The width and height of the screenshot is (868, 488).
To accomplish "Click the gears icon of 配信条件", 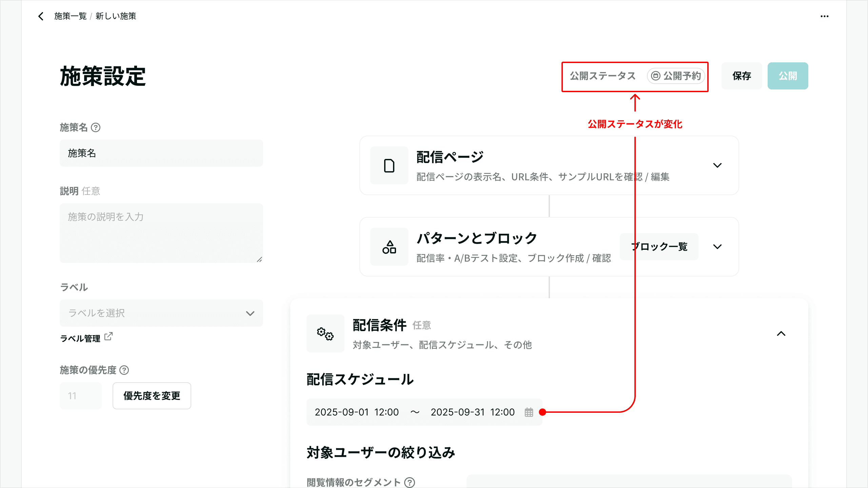I will (x=325, y=333).
